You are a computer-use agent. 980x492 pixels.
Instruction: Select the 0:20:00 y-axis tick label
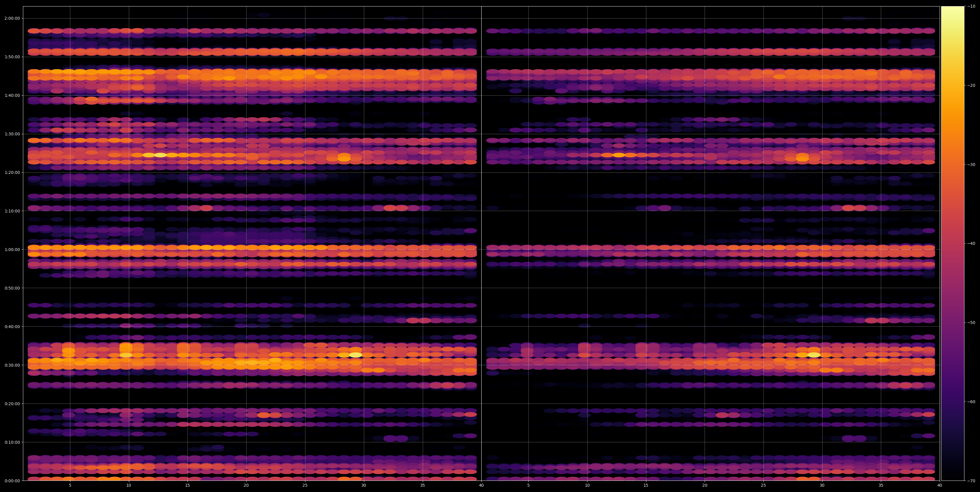point(12,404)
